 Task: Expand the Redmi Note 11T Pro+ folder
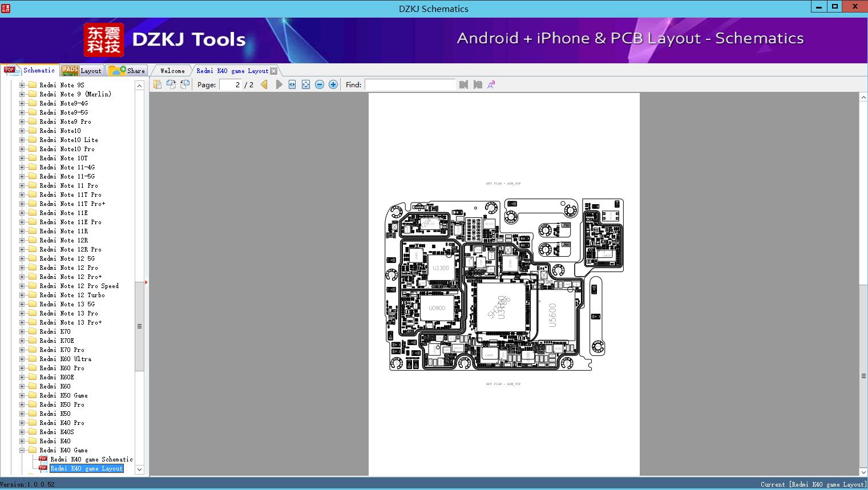coord(22,204)
